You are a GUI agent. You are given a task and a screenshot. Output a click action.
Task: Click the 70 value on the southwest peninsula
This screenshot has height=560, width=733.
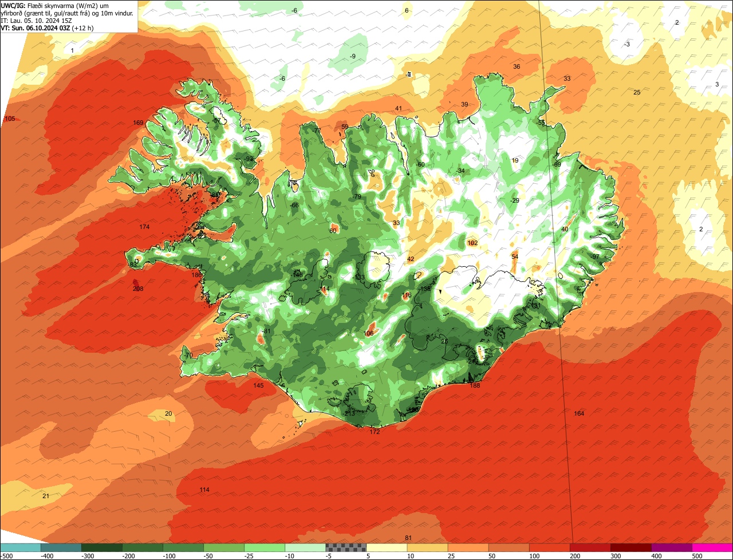point(189,356)
